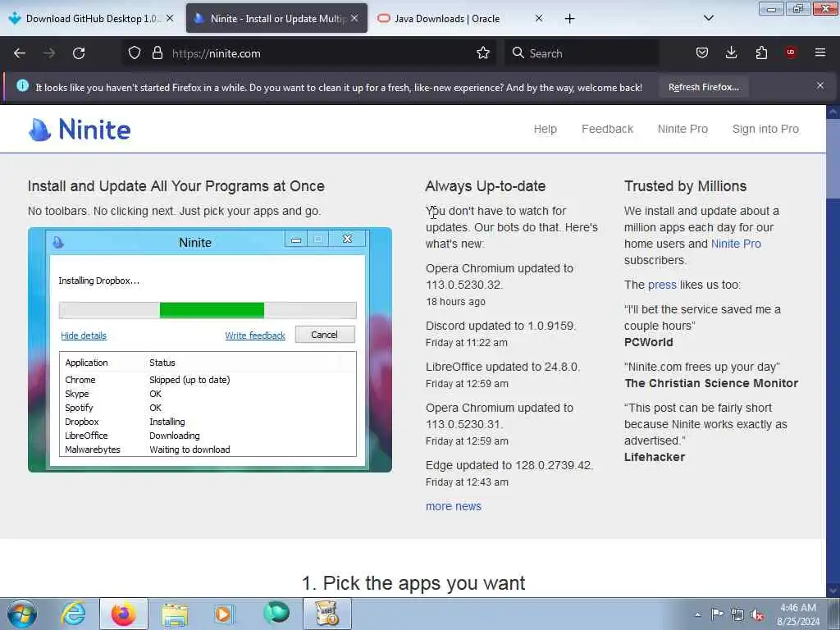The height and width of the screenshot is (630, 840).
Task: Open a new tab with plus button
Action: pyautogui.click(x=569, y=19)
